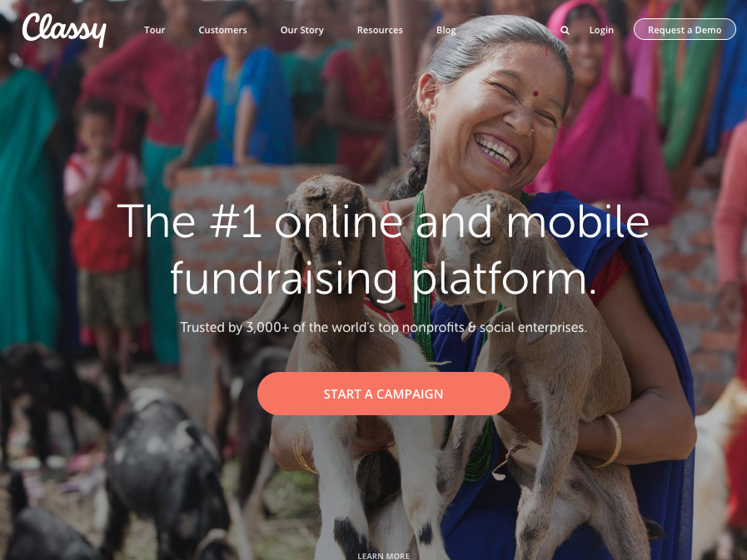Click the Login link

[601, 30]
